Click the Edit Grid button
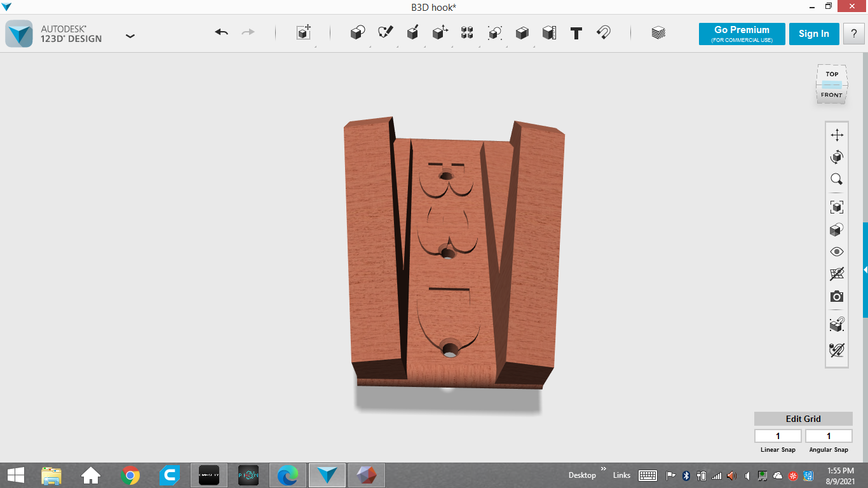Screen dimensions: 868x488 pos(803,419)
